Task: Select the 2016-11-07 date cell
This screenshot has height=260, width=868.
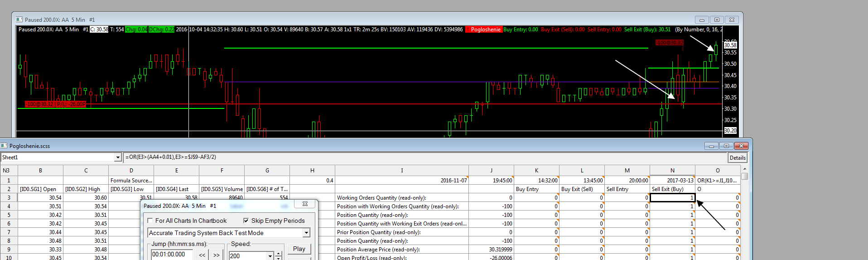Action: click(402, 181)
